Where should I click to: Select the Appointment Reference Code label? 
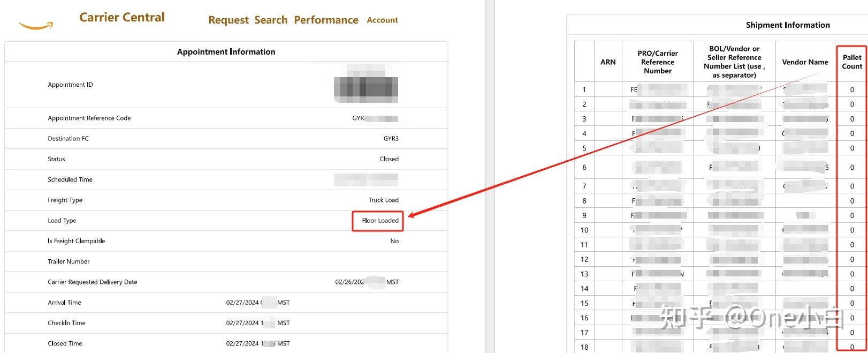point(89,118)
